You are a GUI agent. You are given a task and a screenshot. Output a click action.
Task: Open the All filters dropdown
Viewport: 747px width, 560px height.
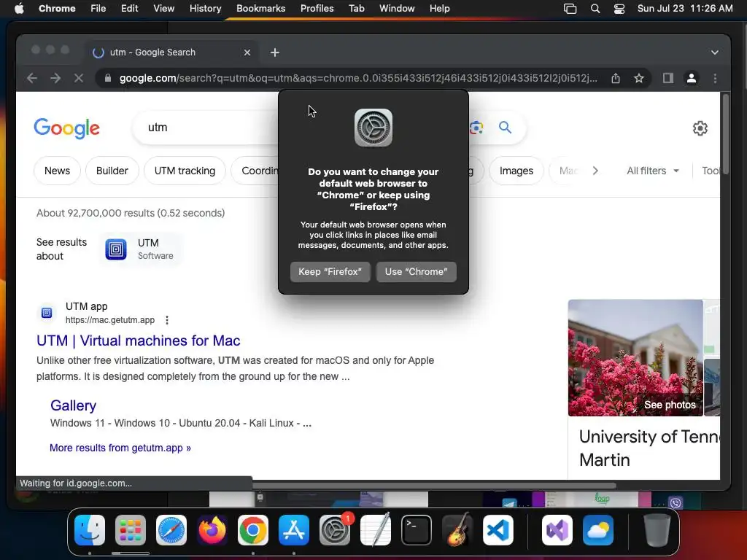coord(653,171)
